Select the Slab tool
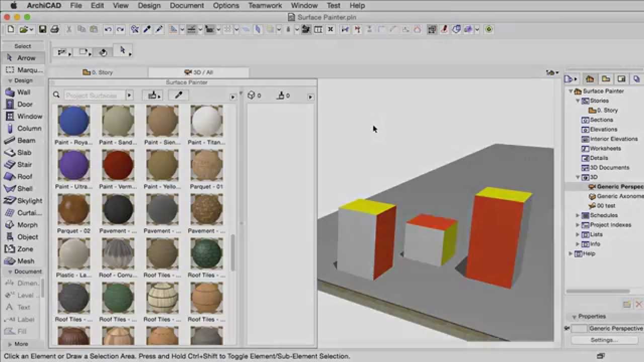Screen dimensions: 644x362 [23, 152]
